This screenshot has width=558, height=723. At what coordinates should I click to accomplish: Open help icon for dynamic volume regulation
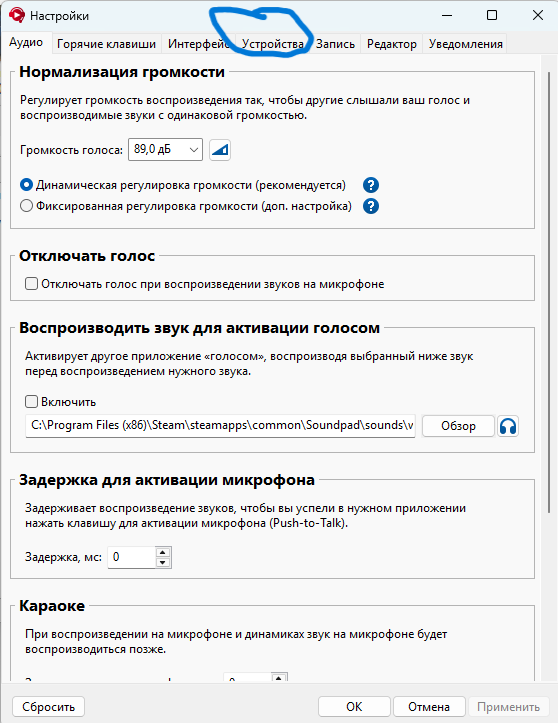371,185
